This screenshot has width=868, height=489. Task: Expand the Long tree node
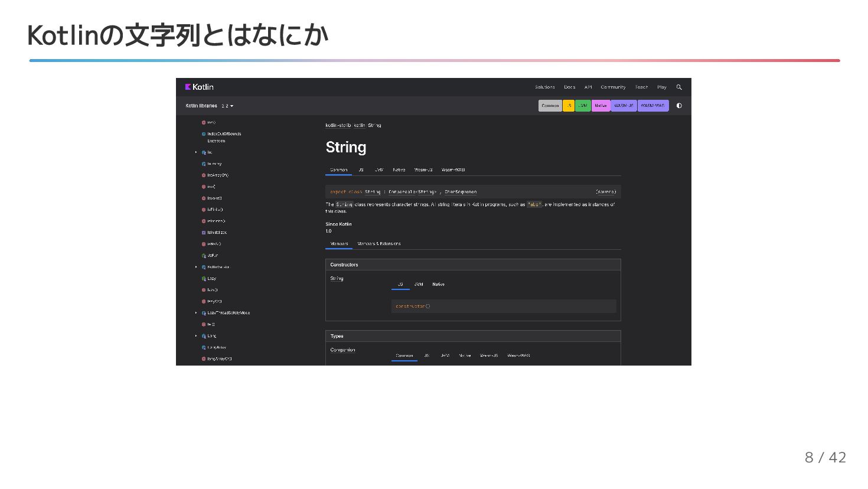[x=196, y=336]
